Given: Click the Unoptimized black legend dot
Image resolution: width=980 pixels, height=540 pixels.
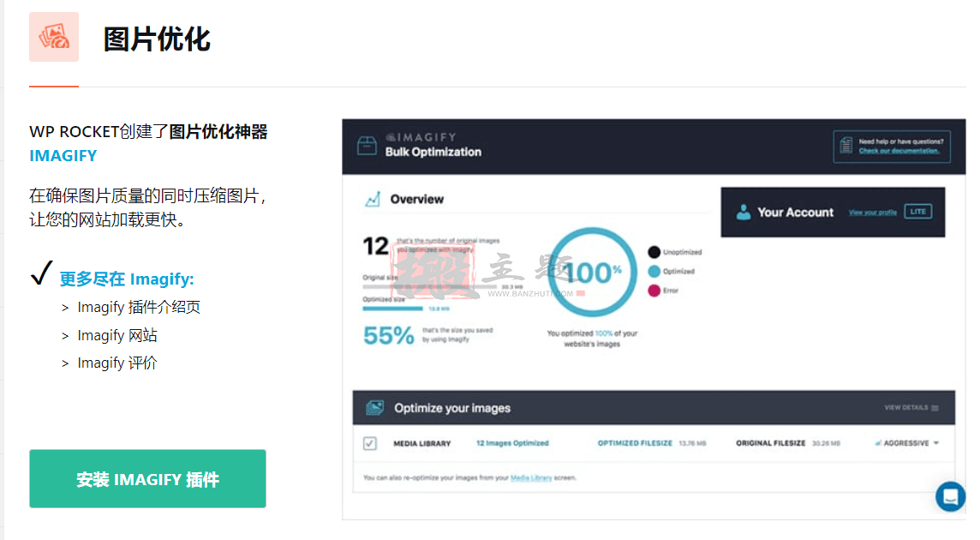Looking at the screenshot, I should click(x=654, y=252).
